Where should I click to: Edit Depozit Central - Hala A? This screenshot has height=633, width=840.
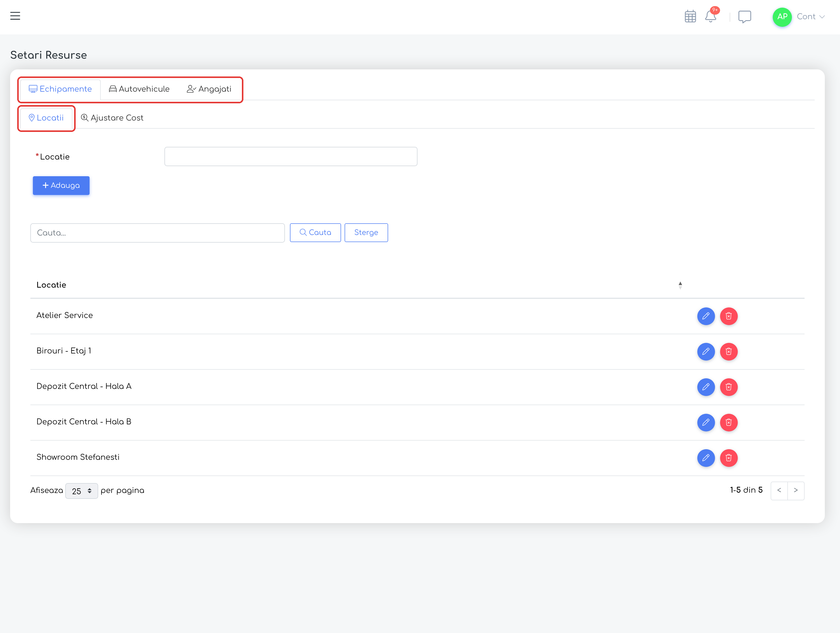pos(706,387)
